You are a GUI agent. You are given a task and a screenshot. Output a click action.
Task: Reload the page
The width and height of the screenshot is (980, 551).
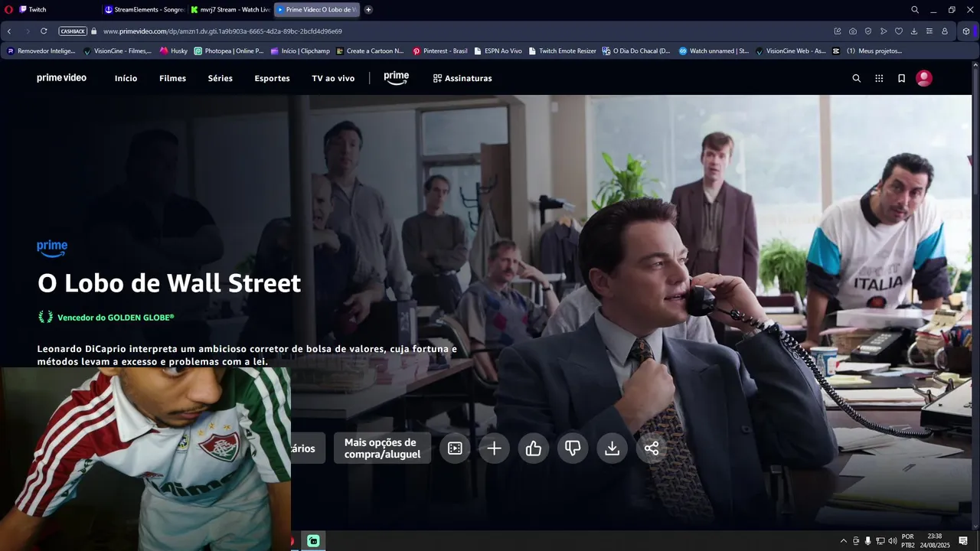pos(44,31)
